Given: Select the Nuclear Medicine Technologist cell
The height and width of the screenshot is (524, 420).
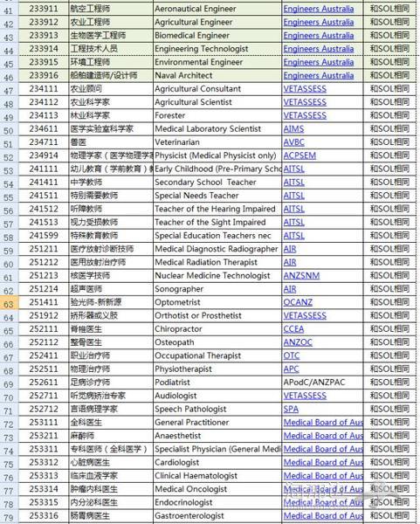Looking at the screenshot, I should tap(217, 276).
